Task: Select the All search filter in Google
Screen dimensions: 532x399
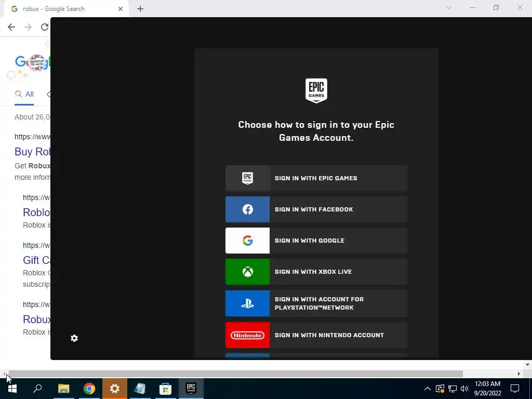Action: (24, 95)
